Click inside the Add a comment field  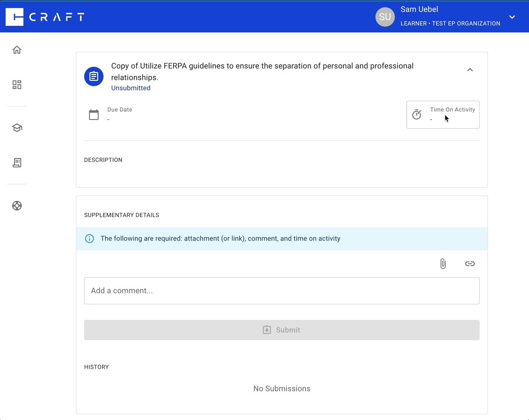(282, 290)
